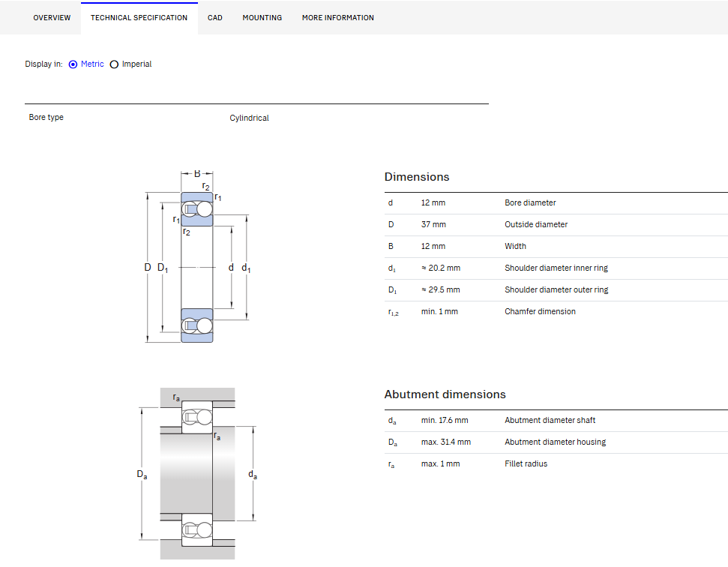This screenshot has width=728, height=567.
Task: Click the 'Bore type' label
Action: pyautogui.click(x=46, y=117)
